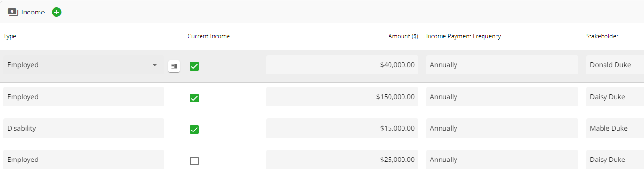This screenshot has height=174, width=644.
Task: Click the Income Payment Frequency column header
Action: point(464,36)
